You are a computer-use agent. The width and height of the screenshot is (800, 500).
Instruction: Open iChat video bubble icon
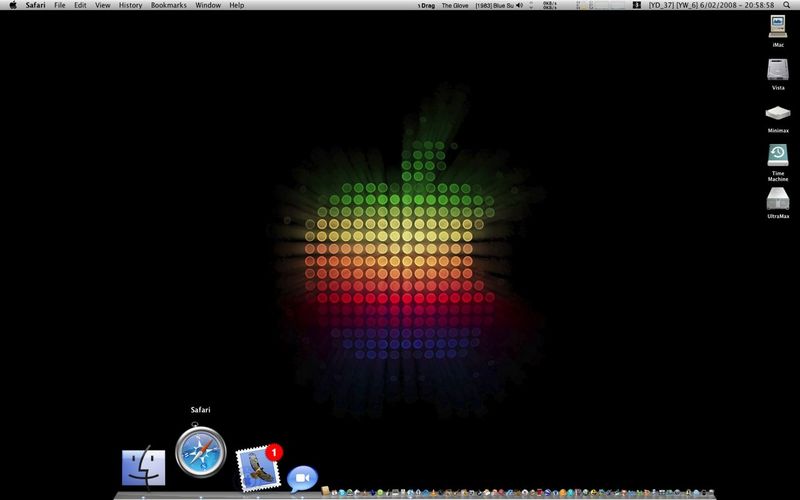(302, 479)
